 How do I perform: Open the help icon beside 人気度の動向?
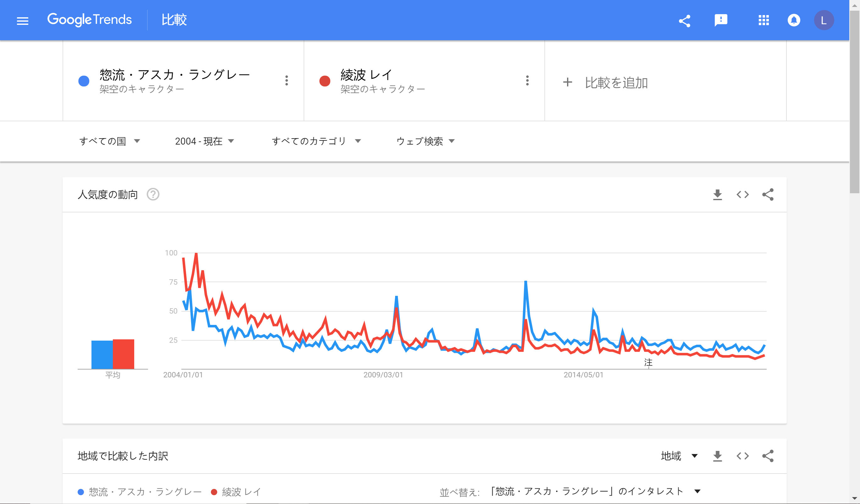(x=153, y=194)
